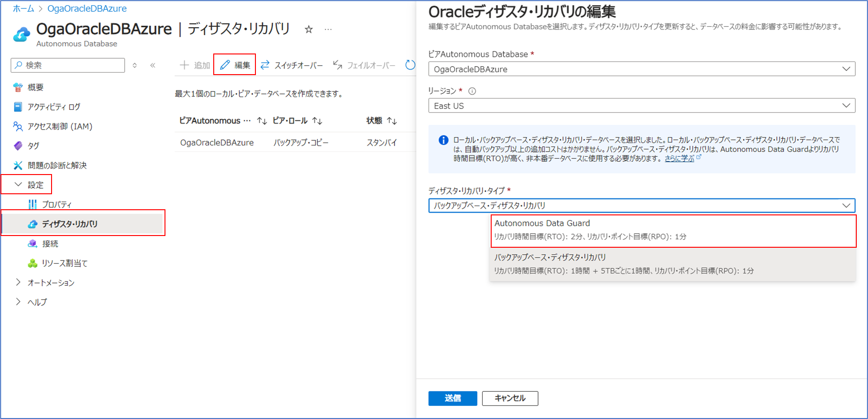Image resolution: width=868 pixels, height=419 pixels.
Task: Click the plus icon of 追加
Action: (x=184, y=65)
